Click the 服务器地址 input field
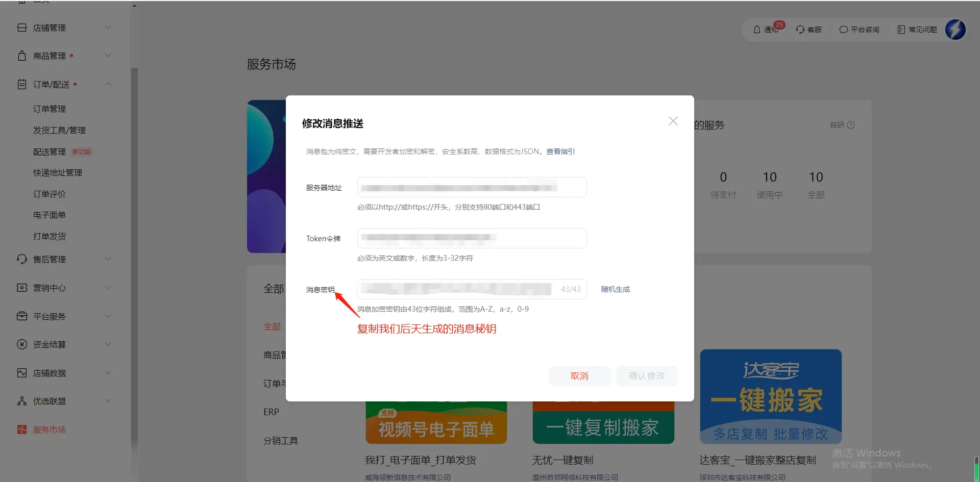Screen dimensions: 980x482 pos(472,187)
